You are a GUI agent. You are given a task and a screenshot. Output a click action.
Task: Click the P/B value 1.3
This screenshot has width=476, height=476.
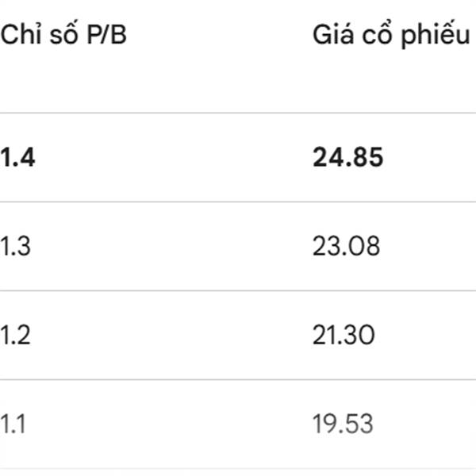[17, 246]
